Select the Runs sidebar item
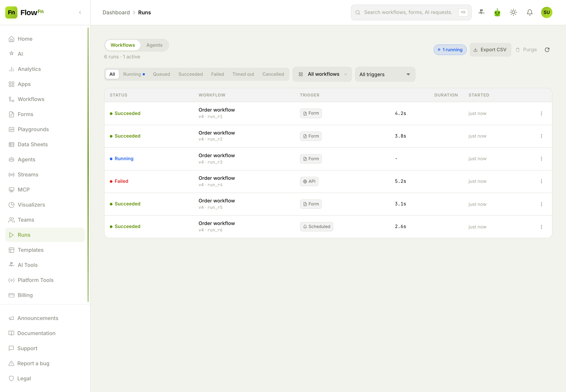The width and height of the screenshot is (566, 392). tap(45, 235)
